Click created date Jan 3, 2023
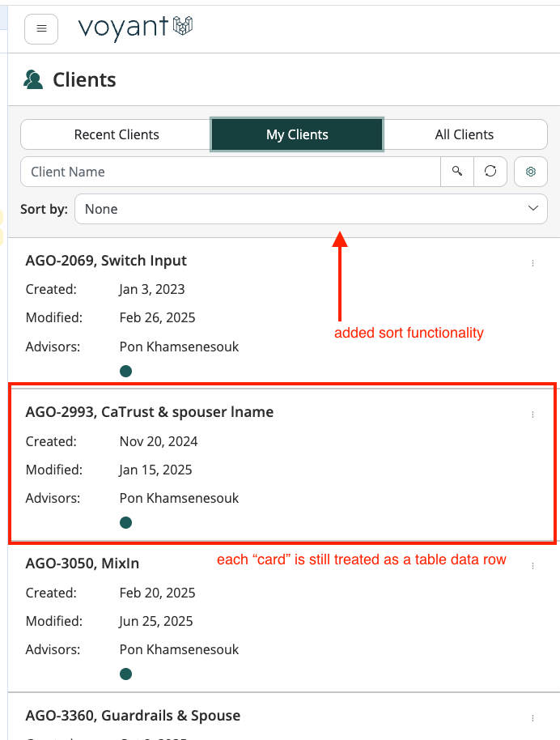 pyautogui.click(x=152, y=289)
